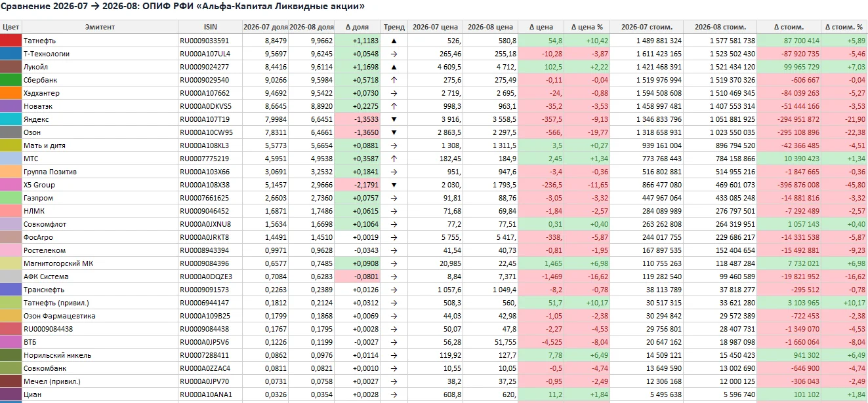Click the orange color swatch beside Хэдхантер

10,93
